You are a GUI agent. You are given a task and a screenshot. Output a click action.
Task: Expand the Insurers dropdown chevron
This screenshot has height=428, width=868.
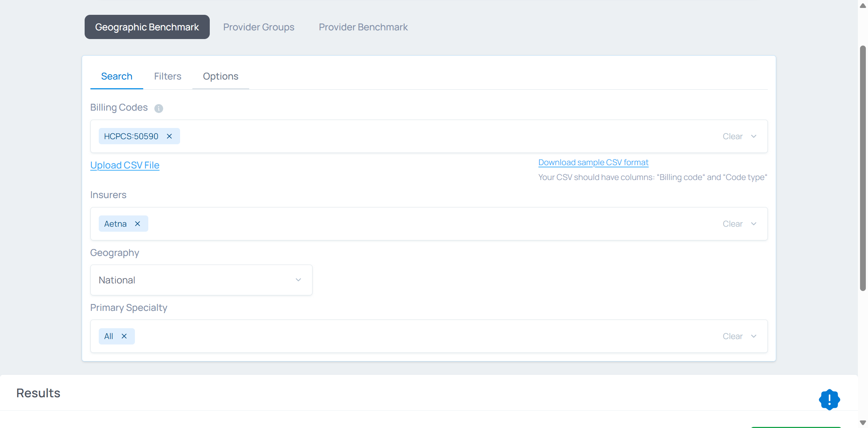point(754,224)
